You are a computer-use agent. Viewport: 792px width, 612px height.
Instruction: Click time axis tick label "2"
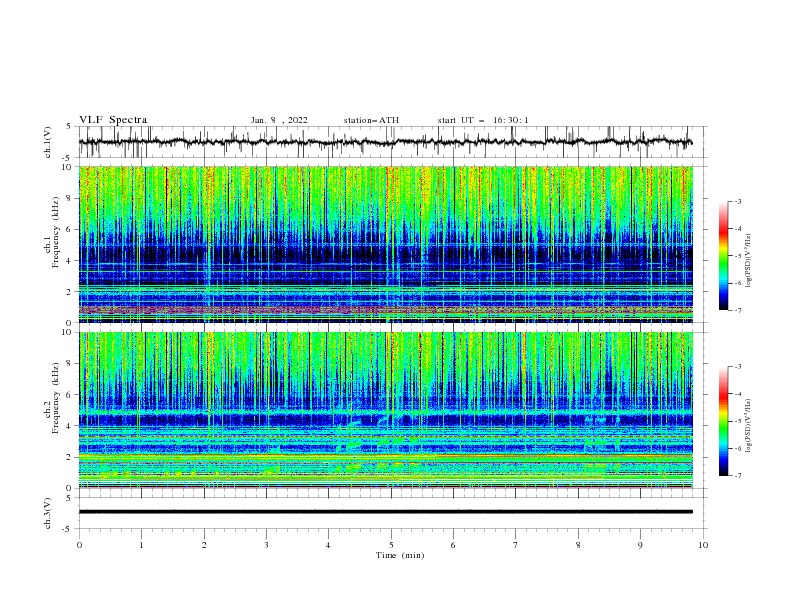pos(204,545)
